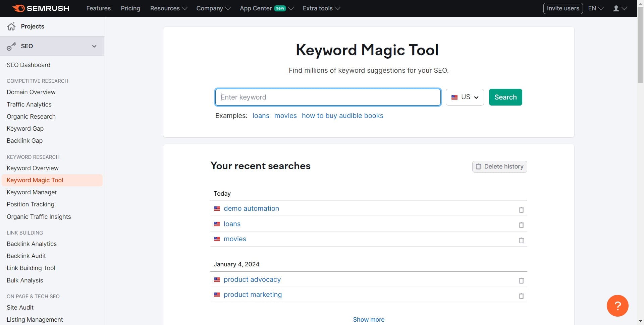This screenshot has width=644, height=325.
Task: Open the orange help question mark
Action: click(x=618, y=306)
